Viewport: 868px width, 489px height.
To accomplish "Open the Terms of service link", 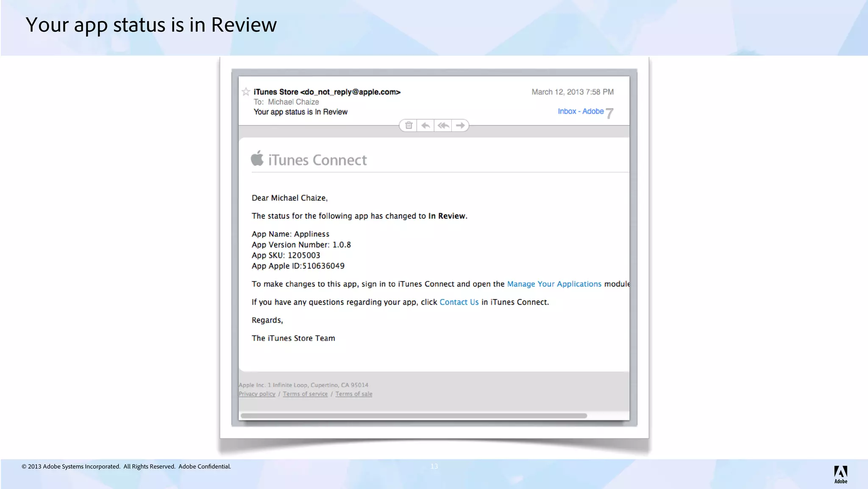I will [305, 394].
